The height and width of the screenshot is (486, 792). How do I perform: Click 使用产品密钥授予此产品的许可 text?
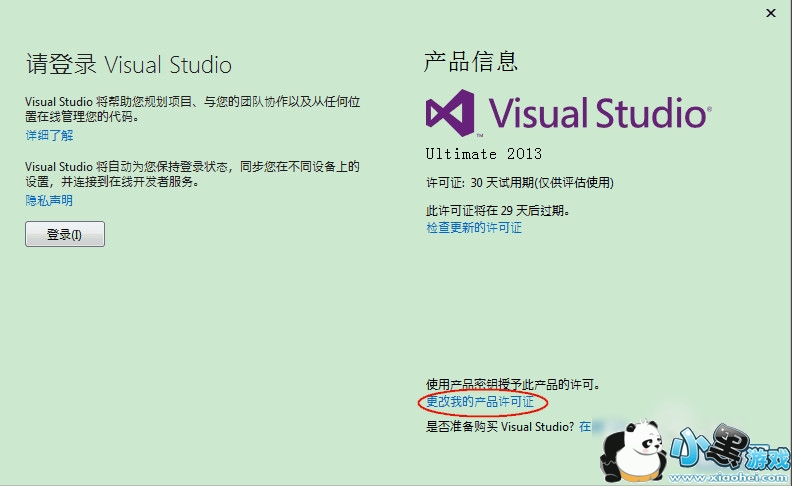pyautogui.click(x=513, y=384)
